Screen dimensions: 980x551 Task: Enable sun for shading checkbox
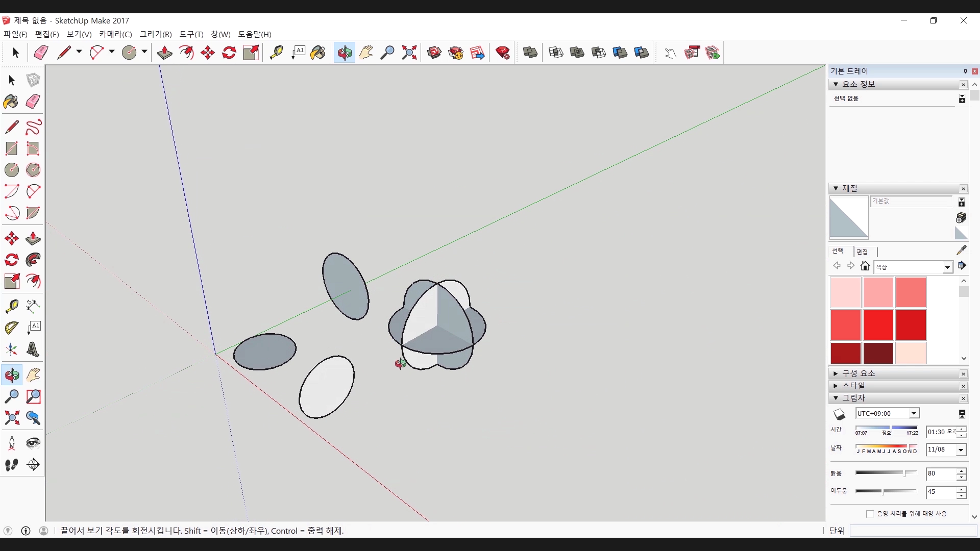[870, 514]
